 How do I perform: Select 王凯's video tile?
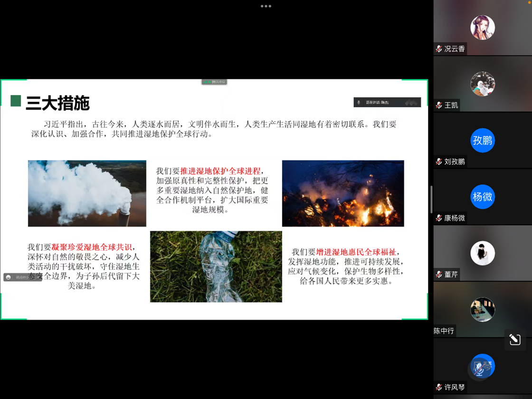483,84
